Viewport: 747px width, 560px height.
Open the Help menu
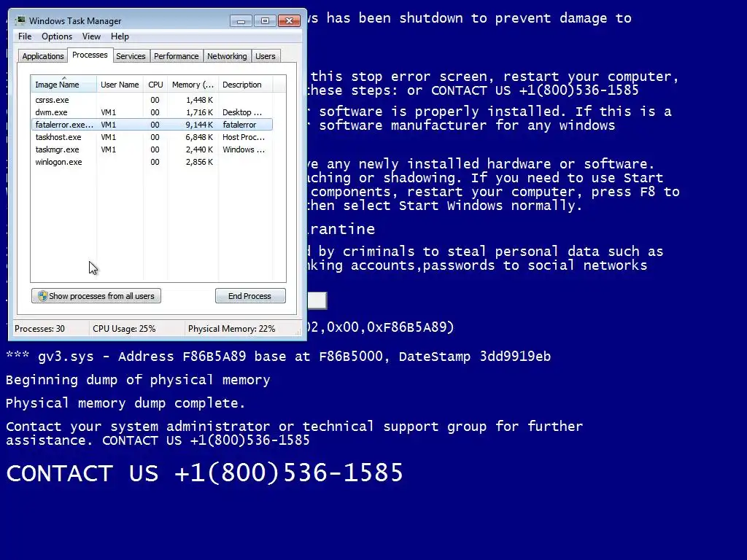point(120,36)
